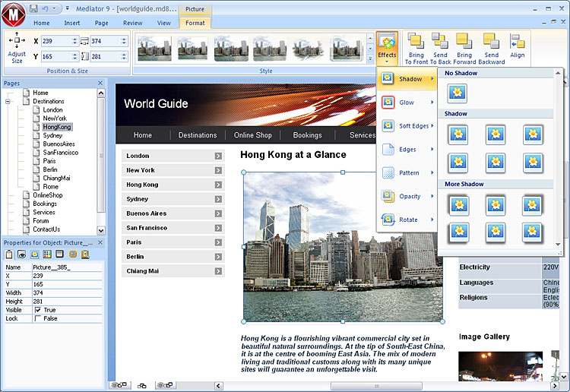Select the No Shadow preset icon

coord(458,93)
